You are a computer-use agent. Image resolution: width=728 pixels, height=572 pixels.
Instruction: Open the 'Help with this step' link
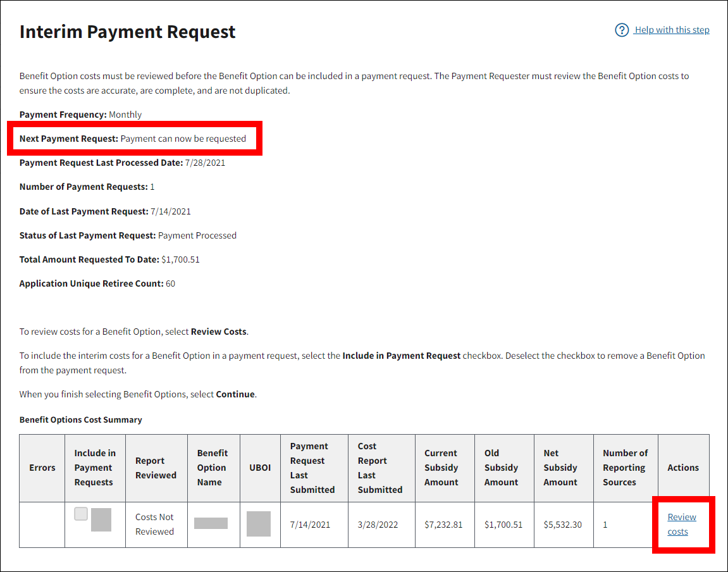[672, 30]
